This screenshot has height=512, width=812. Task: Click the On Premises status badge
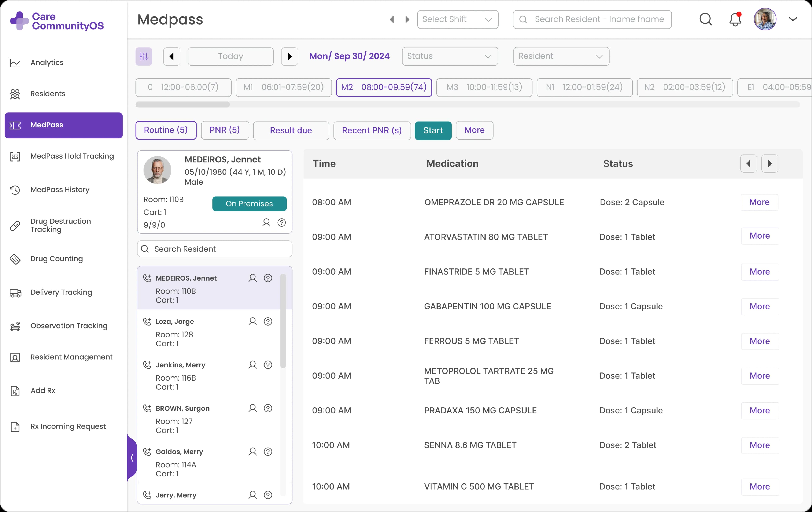point(249,204)
